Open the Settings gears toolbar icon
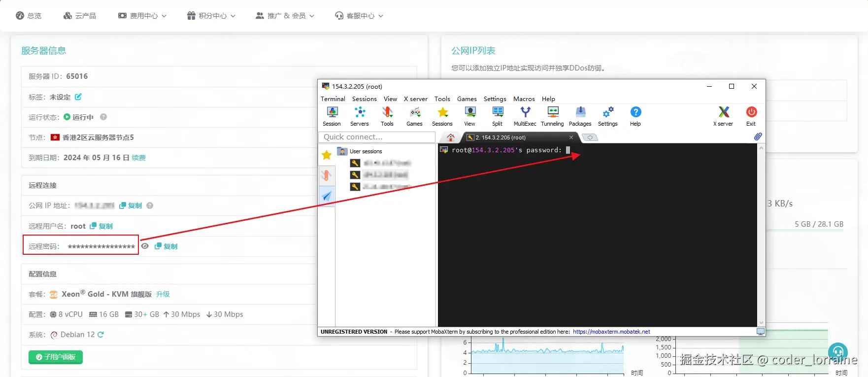This screenshot has height=377, width=868. (x=608, y=116)
